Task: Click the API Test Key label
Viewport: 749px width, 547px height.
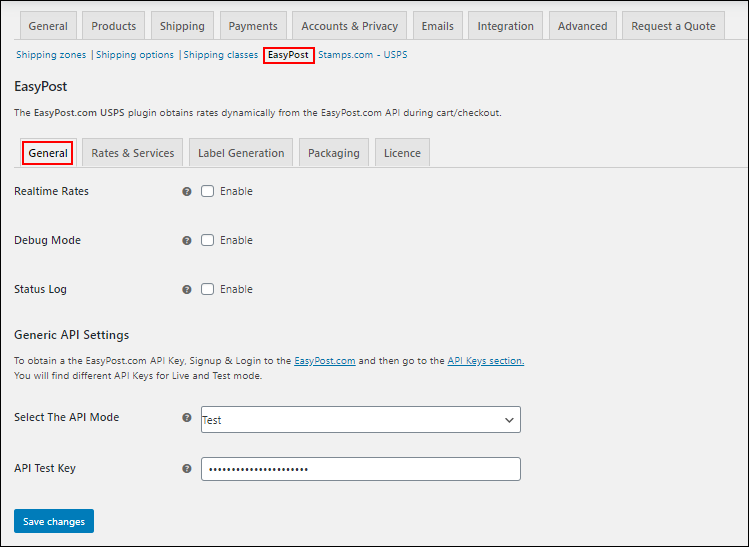Action: click(x=45, y=468)
